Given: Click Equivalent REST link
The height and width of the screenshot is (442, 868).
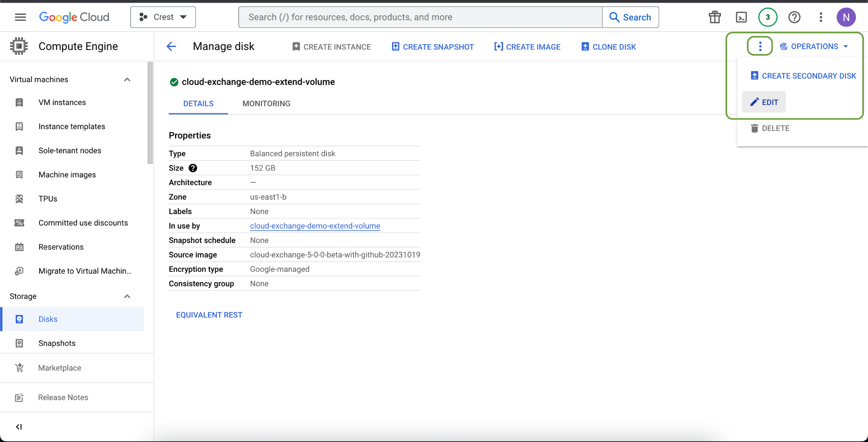Looking at the screenshot, I should 209,315.
